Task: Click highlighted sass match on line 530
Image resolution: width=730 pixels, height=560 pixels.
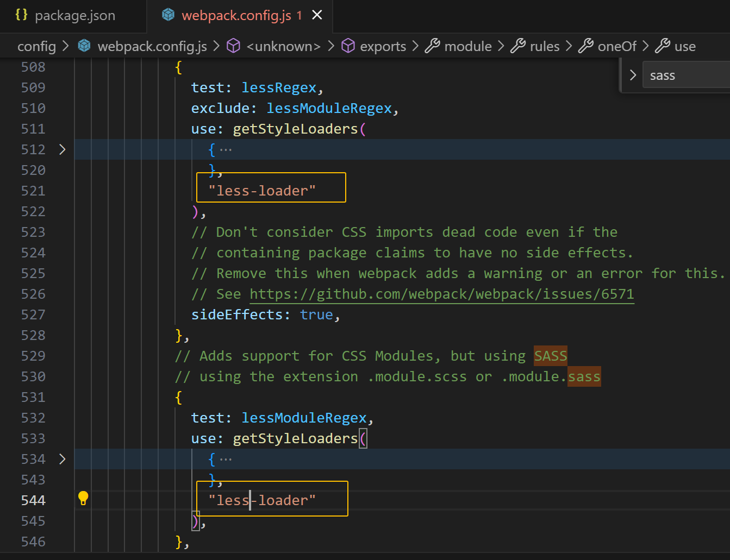Action: tap(584, 376)
